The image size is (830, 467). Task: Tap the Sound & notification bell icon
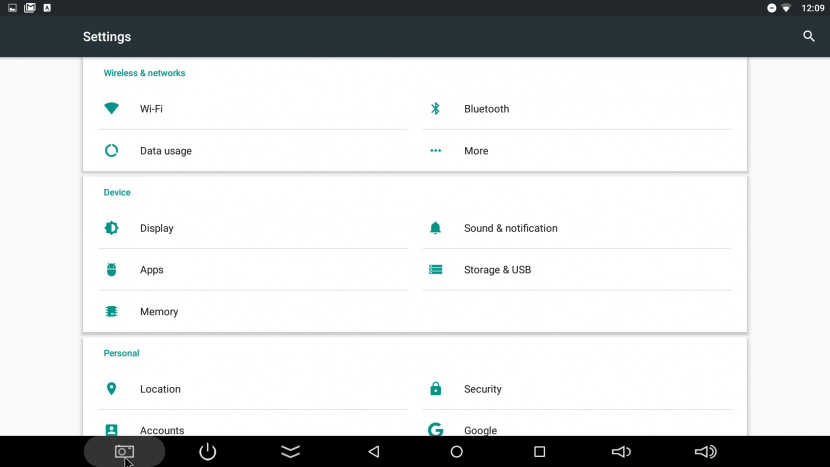(435, 228)
